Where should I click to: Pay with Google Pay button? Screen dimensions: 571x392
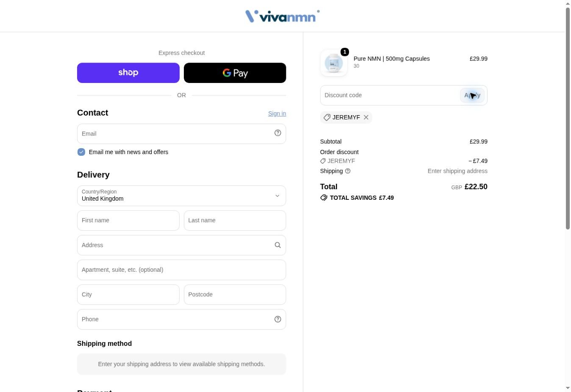point(235,73)
